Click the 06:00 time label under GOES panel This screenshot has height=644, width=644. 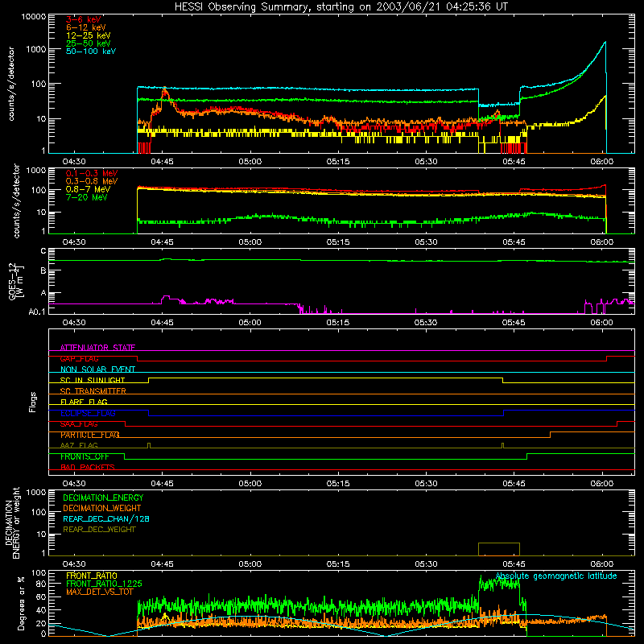601,323
